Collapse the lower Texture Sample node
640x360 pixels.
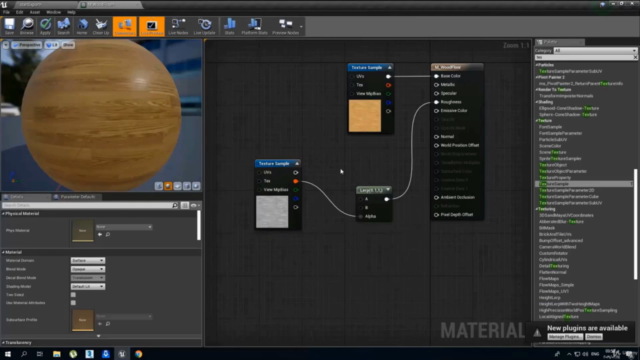click(297, 163)
